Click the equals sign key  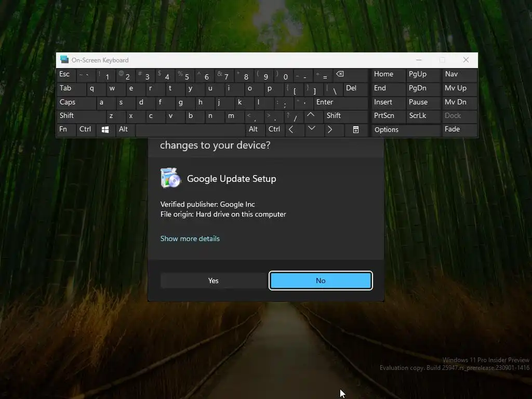(323, 75)
